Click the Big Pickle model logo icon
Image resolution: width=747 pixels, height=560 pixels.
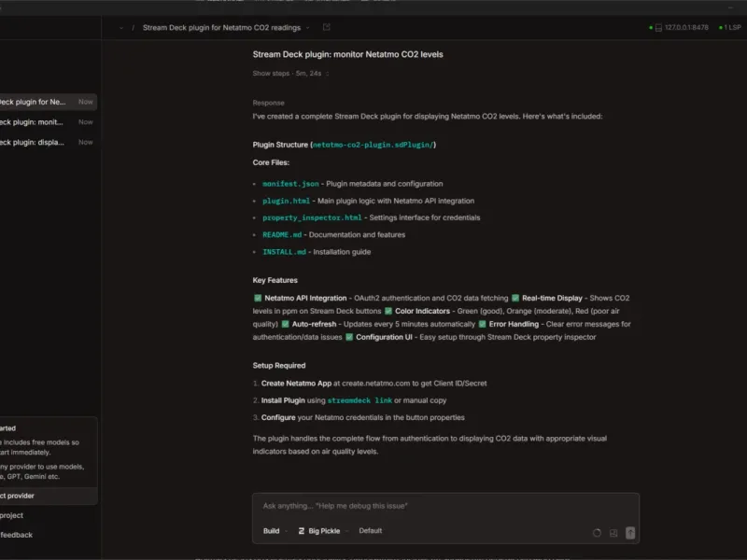301,530
